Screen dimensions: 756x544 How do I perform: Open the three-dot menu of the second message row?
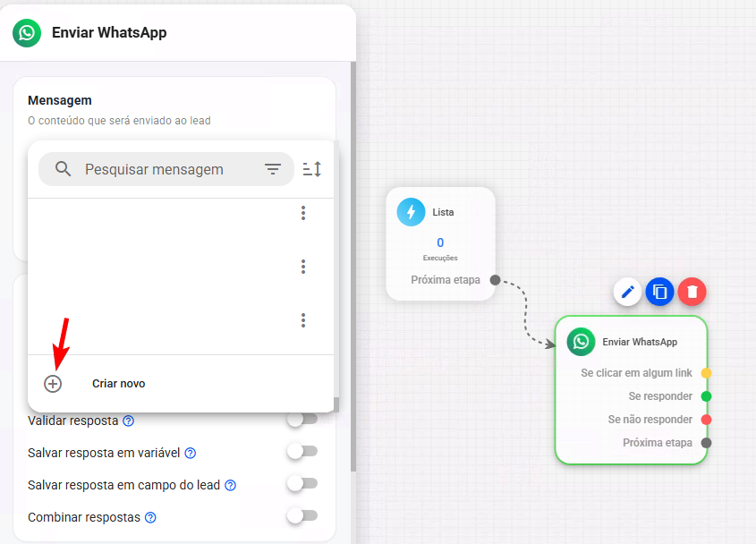tap(303, 267)
